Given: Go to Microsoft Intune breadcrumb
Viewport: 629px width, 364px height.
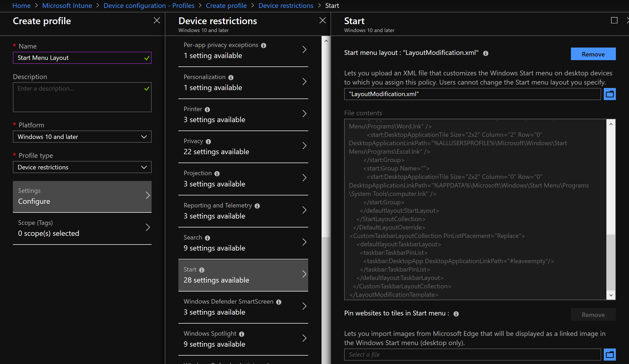Looking at the screenshot, I should pos(67,6).
